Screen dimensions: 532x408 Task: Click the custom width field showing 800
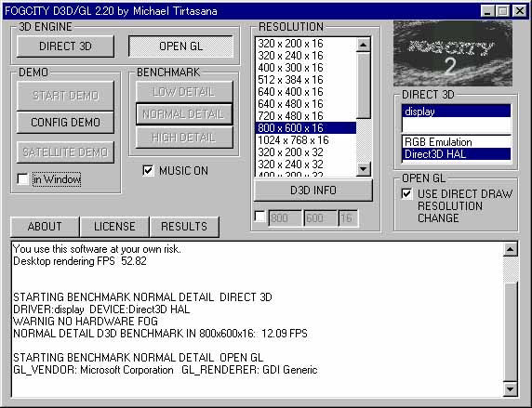[285, 218]
